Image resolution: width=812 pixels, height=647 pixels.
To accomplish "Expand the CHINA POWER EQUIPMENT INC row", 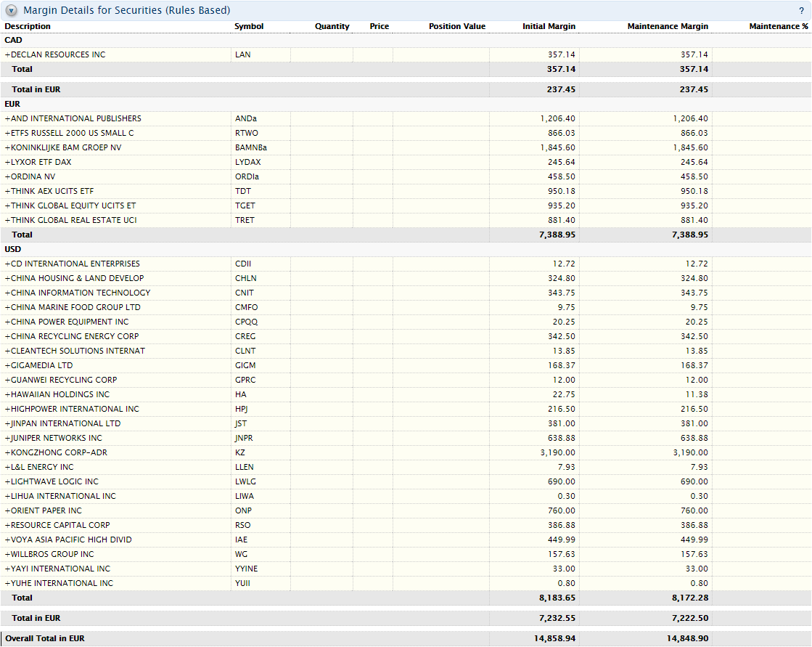I will click(x=8, y=322).
